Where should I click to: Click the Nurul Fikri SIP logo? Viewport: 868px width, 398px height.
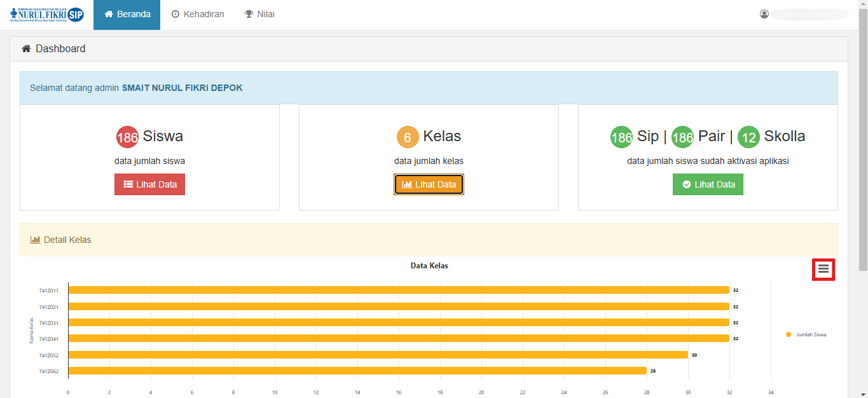tap(47, 15)
